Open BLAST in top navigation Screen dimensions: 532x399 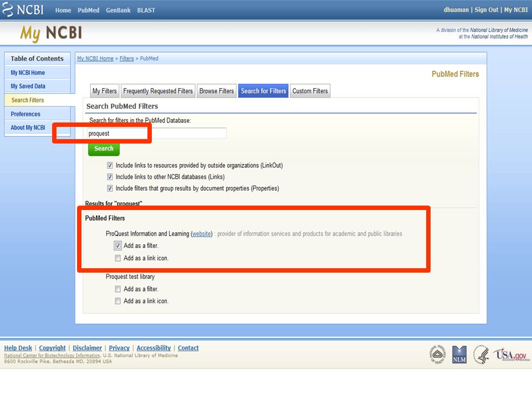click(146, 10)
